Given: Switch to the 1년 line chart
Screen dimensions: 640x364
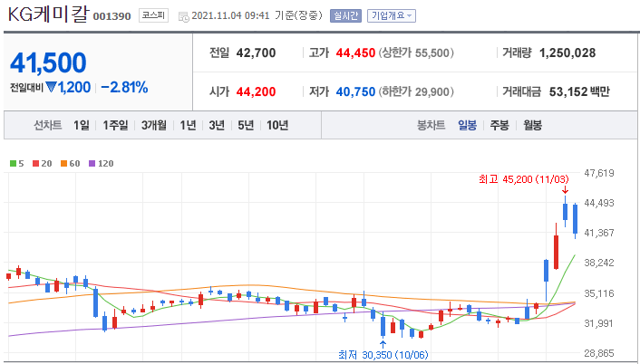Looking at the screenshot, I should [x=188, y=125].
